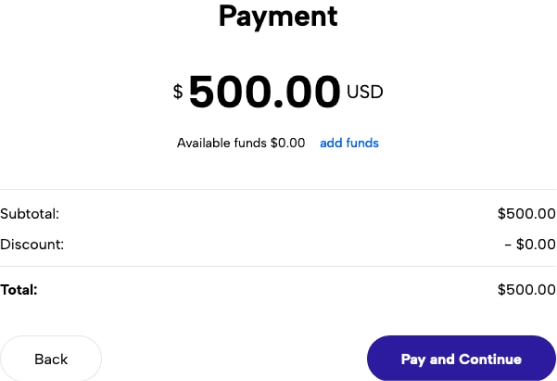Click the Subtotal $500.00 value
The width and height of the screenshot is (557, 381).
click(526, 214)
